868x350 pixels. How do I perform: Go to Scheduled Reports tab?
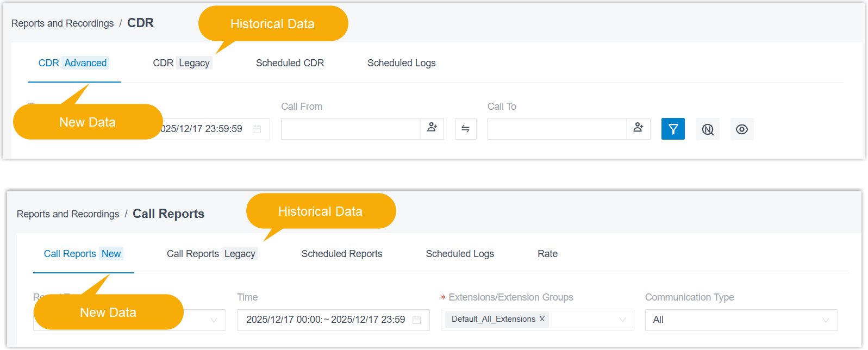(341, 254)
